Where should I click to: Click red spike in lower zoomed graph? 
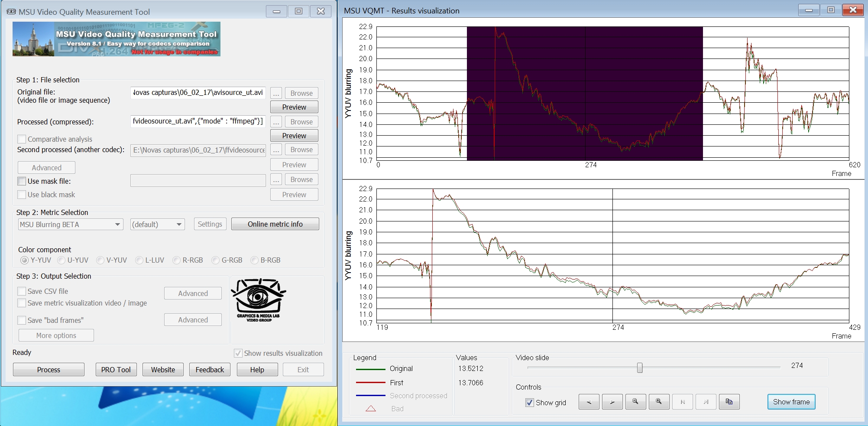[x=432, y=256]
